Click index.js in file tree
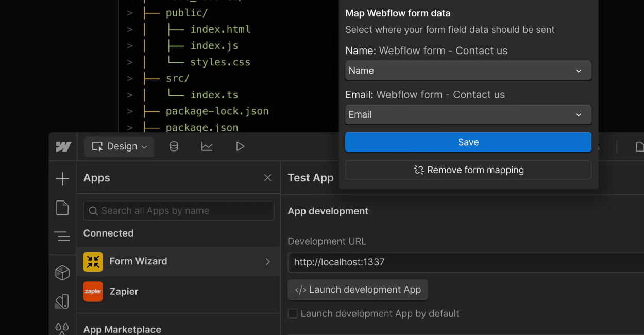Screen dimensions: 644x335 click(214, 46)
